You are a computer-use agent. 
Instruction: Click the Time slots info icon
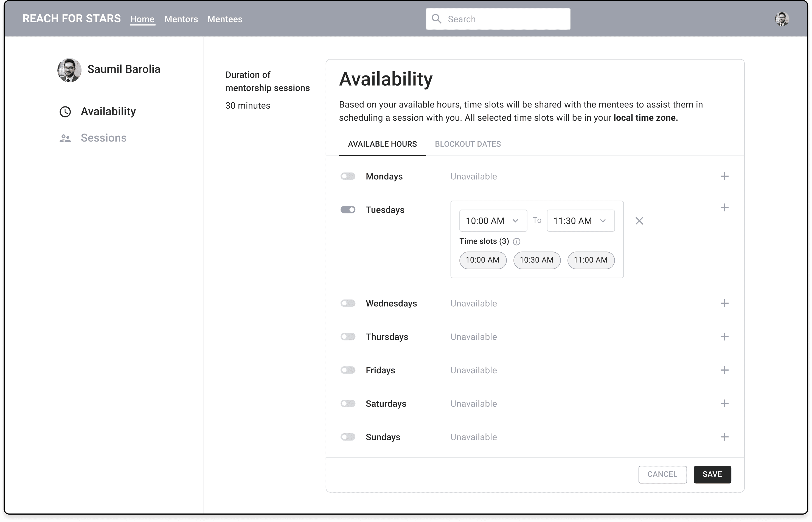(x=516, y=241)
